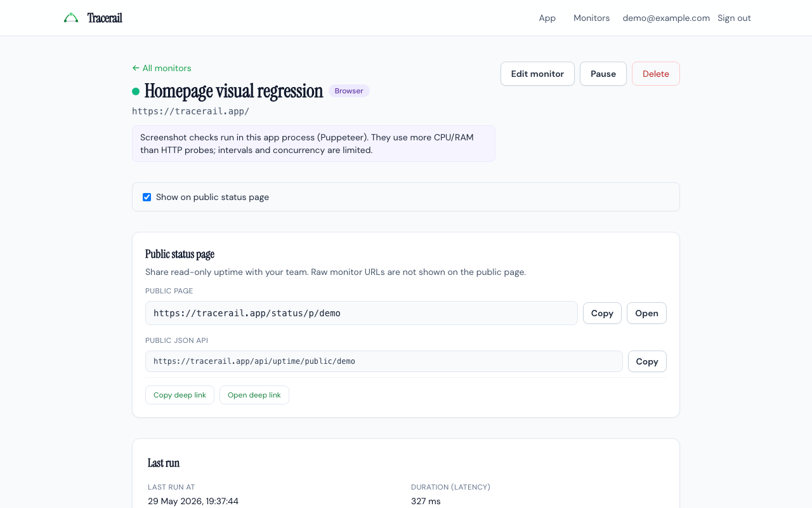
Task: Open the public status page
Action: (x=646, y=313)
